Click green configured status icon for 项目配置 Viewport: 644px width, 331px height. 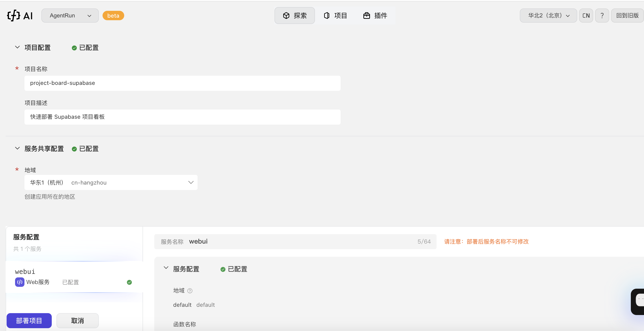[74, 48]
